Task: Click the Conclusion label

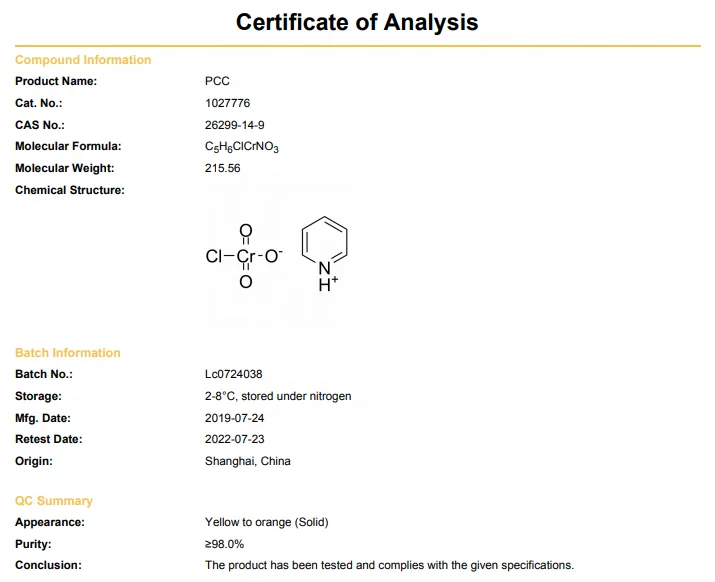Action: (48, 566)
